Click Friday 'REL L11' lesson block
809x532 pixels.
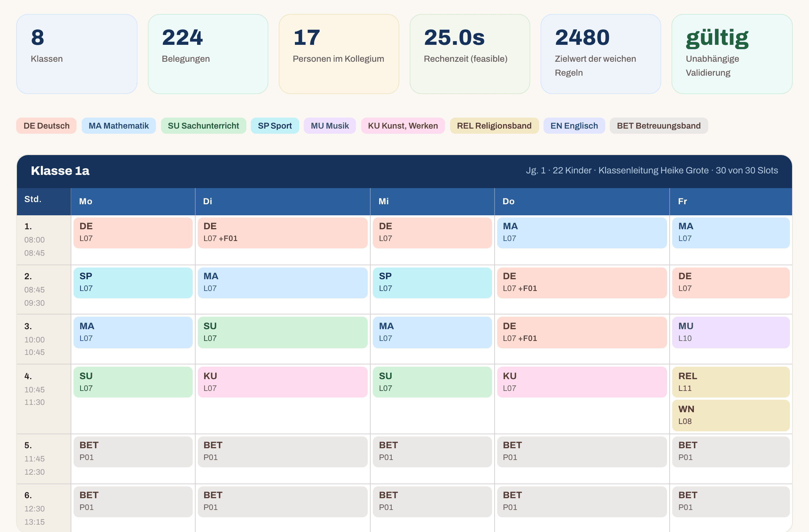(731, 382)
